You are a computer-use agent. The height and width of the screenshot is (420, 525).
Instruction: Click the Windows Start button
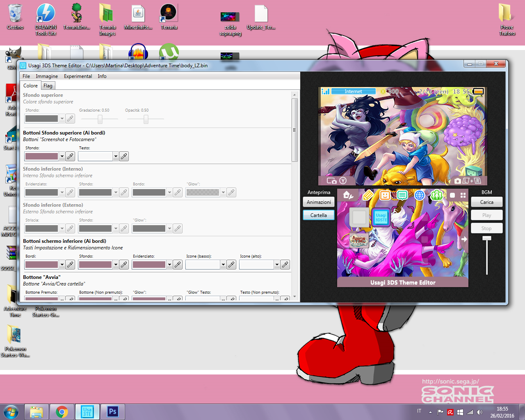coord(11,411)
